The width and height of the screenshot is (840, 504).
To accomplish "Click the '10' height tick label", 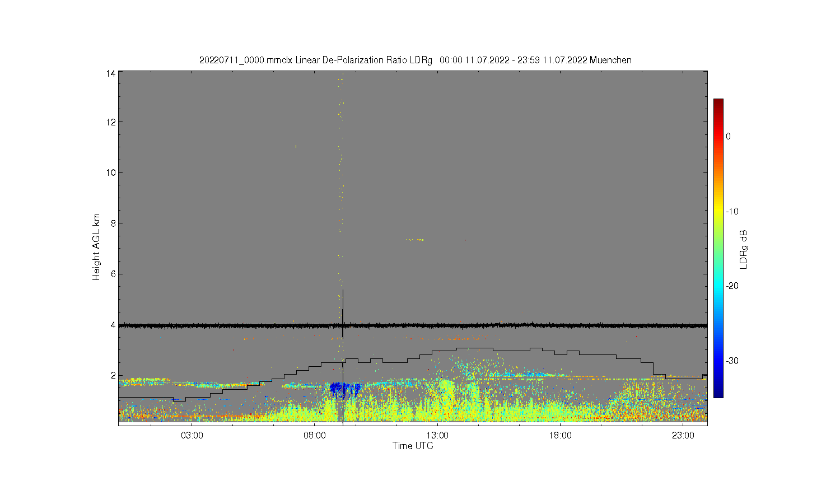I will pos(111,172).
